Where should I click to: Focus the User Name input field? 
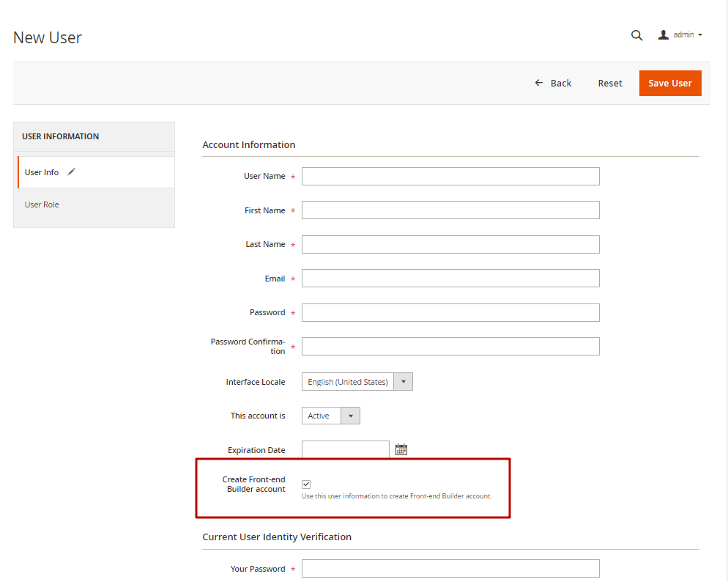pos(450,177)
